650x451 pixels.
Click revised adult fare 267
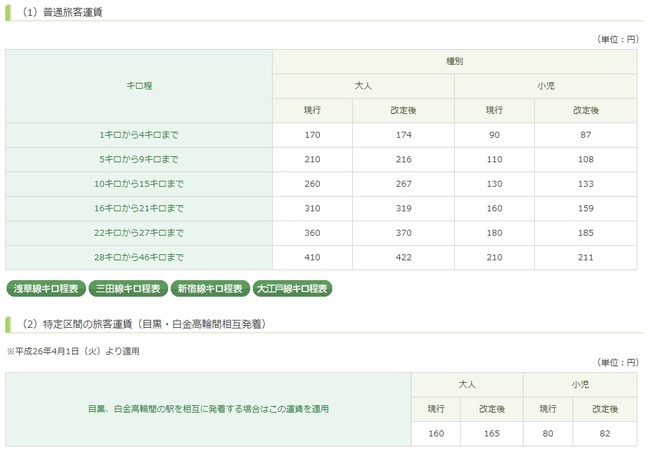(403, 184)
